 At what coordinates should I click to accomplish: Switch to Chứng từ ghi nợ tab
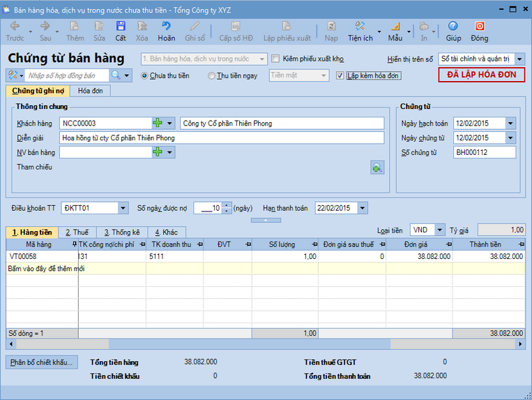[x=38, y=91]
